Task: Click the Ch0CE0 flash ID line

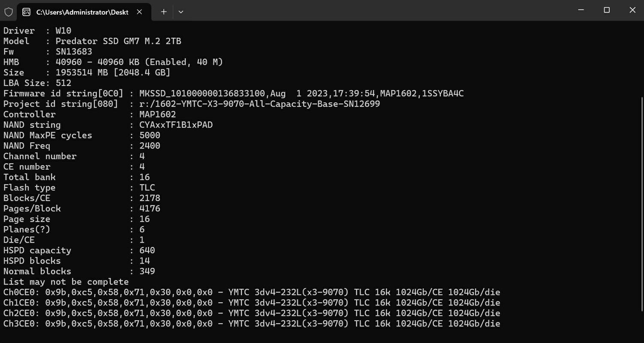Action: coord(252,292)
